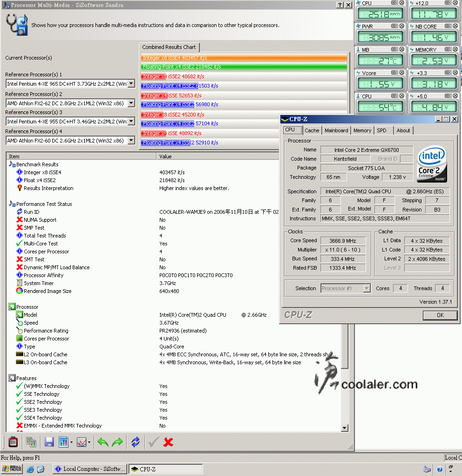Viewport: 462px width, 476px height.
Task: Launch Internet Explorer from quick launch
Action: [30, 469]
